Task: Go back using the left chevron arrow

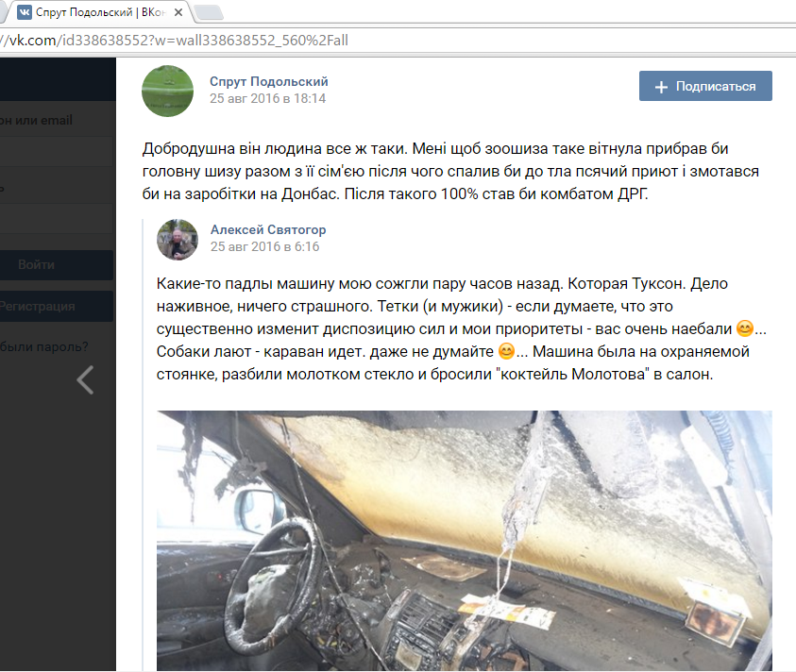Action: click(x=85, y=379)
